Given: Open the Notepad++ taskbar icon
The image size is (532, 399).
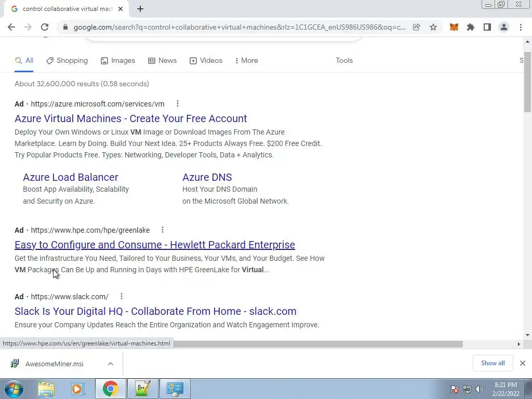Looking at the screenshot, I should point(142,389).
